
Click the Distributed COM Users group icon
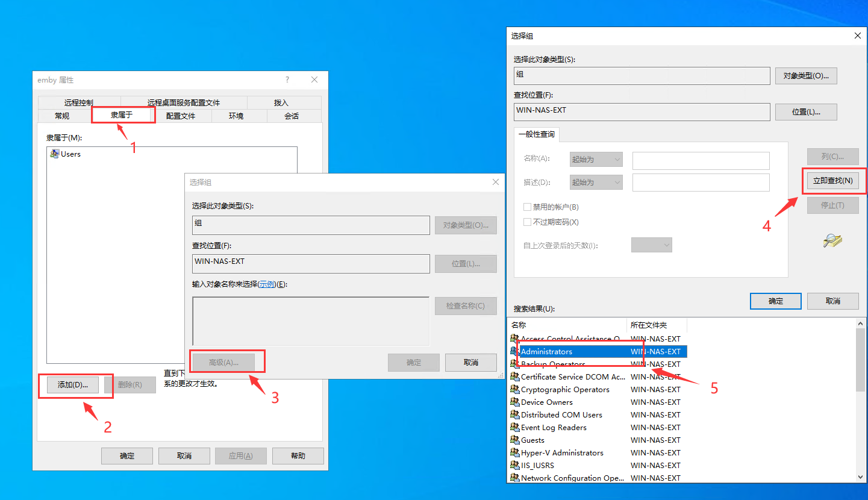[514, 415]
